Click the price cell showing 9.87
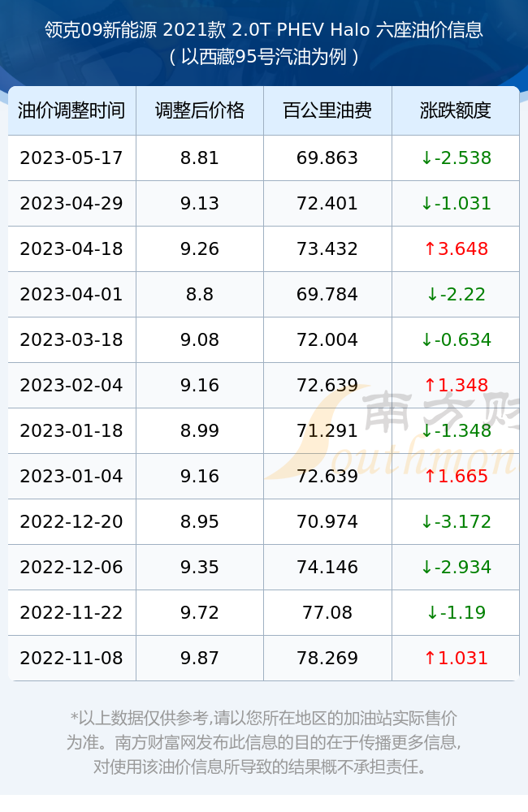Image resolution: width=528 pixels, height=812 pixels. 200,659
